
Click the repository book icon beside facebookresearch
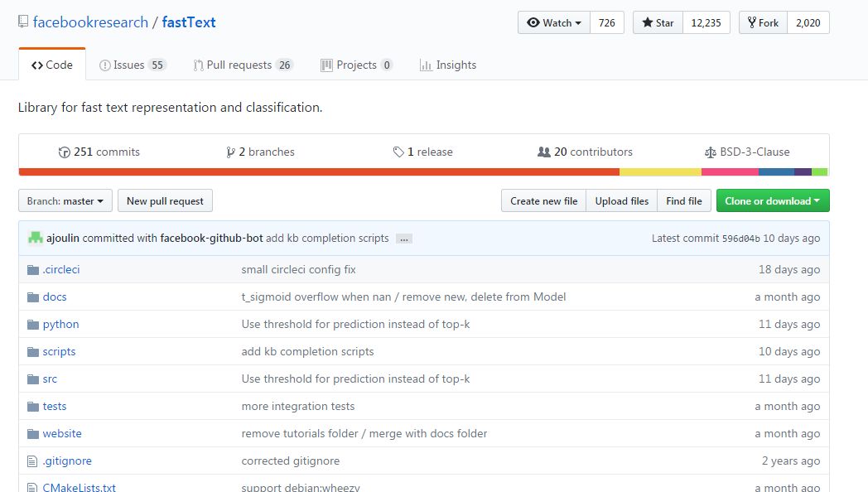pos(23,22)
